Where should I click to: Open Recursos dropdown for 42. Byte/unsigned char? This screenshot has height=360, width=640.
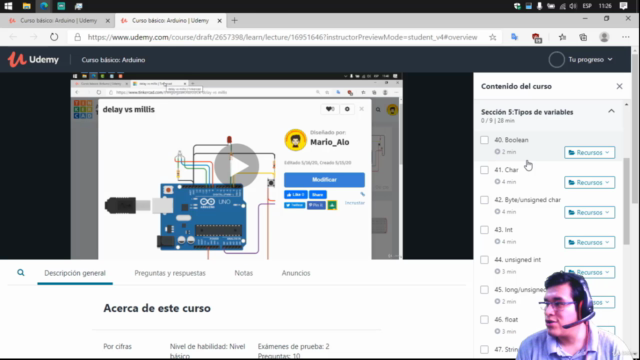tap(589, 213)
